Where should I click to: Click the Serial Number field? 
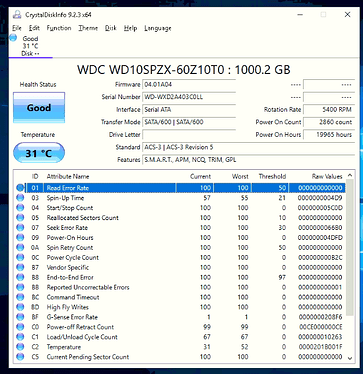coord(189,97)
